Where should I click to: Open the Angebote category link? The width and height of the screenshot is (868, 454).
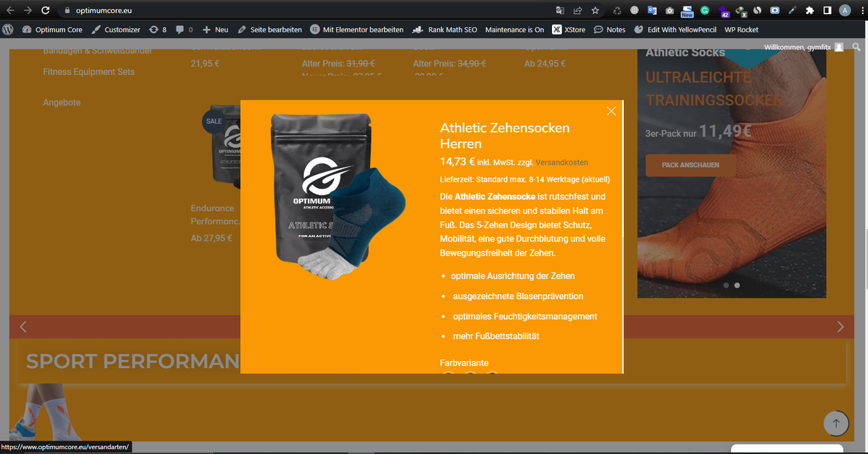click(62, 102)
